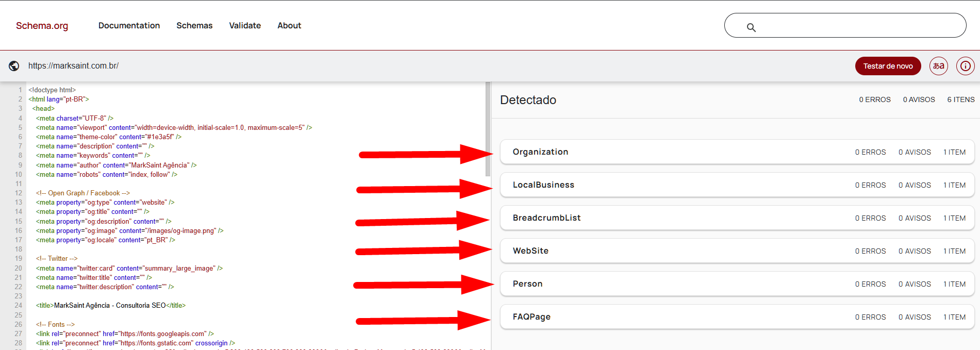The image size is (980, 350).
Task: Click the globe icon beside the URL
Action: tap(14, 66)
